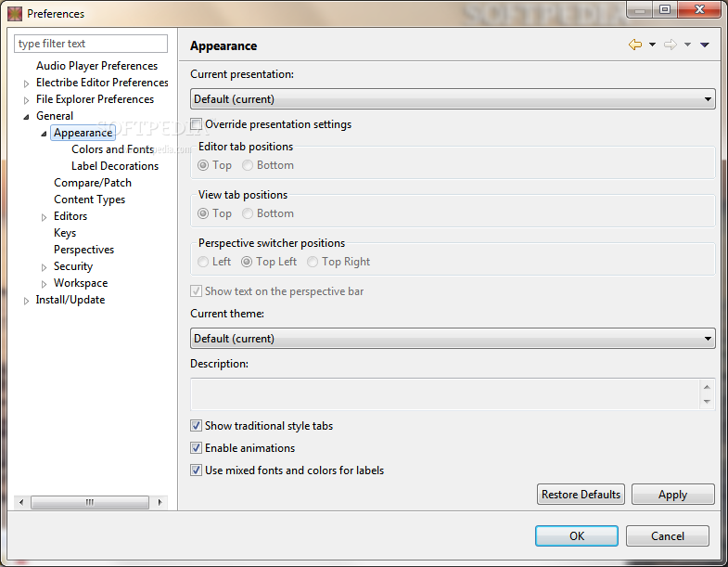The width and height of the screenshot is (728, 567).
Task: Select the General tree label
Action: tap(55, 116)
